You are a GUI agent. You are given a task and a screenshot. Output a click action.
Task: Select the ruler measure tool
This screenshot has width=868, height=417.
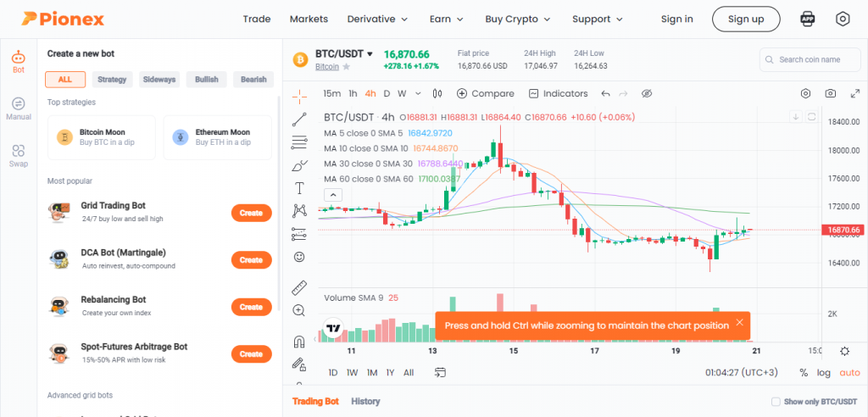(x=299, y=287)
